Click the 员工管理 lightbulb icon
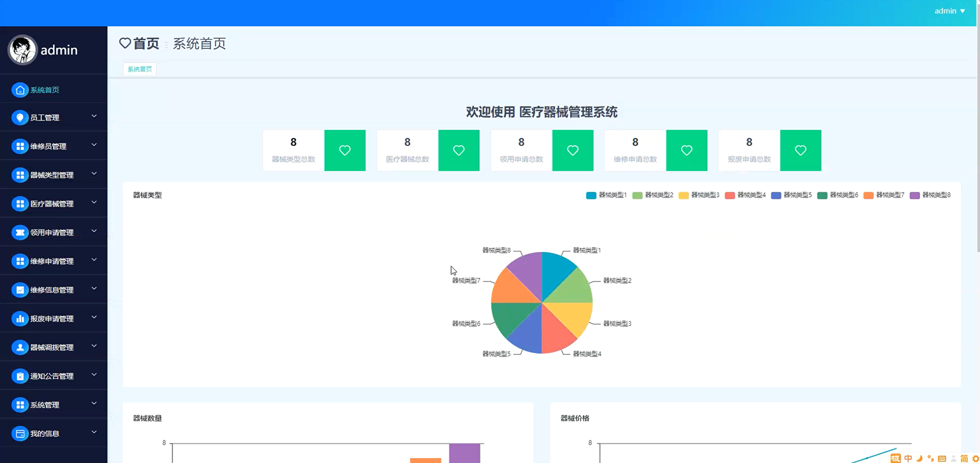This screenshot has width=980, height=463. coord(20,117)
